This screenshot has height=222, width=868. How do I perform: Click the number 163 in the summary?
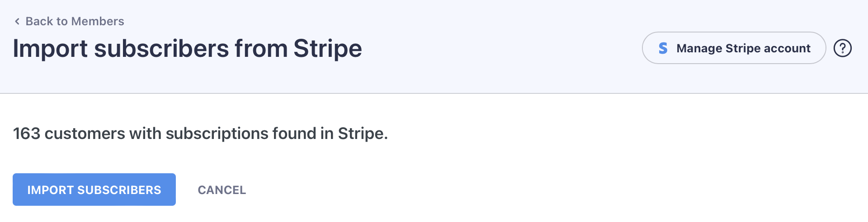point(27,134)
